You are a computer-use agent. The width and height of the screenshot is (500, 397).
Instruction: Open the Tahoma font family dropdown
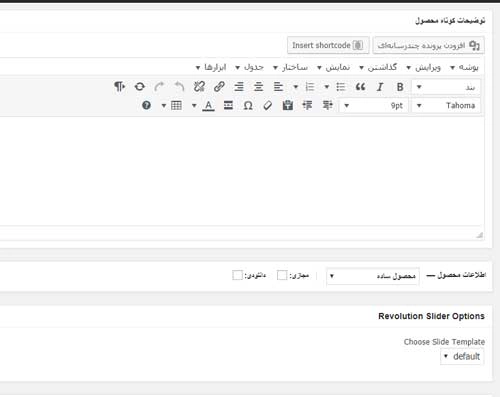point(446,106)
